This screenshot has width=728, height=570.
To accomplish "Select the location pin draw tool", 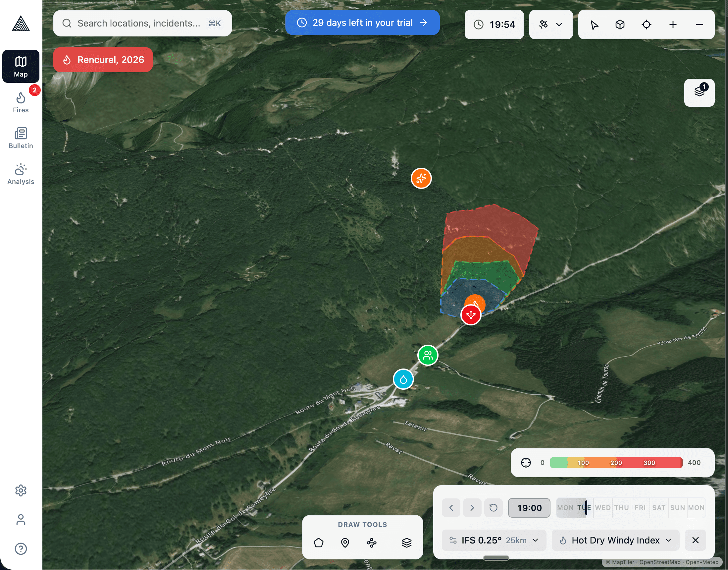I will click(x=345, y=542).
